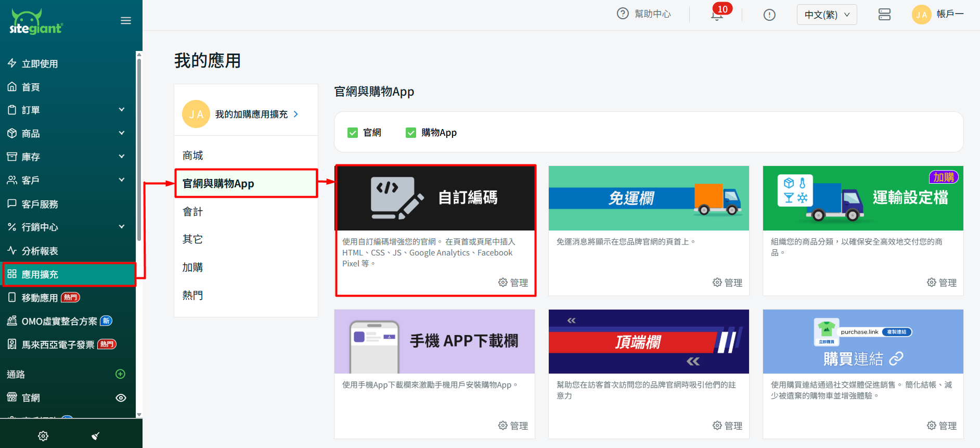Click the hamburger menu icon to collapse sidebar

[x=126, y=21]
